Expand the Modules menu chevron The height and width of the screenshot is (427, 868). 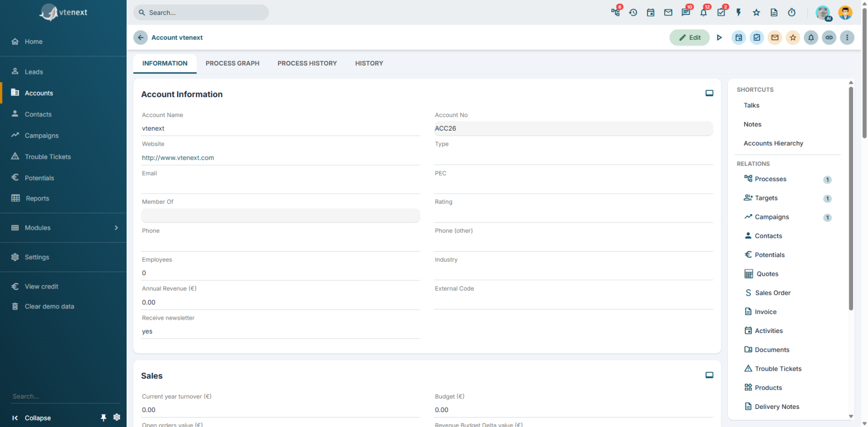[116, 228]
